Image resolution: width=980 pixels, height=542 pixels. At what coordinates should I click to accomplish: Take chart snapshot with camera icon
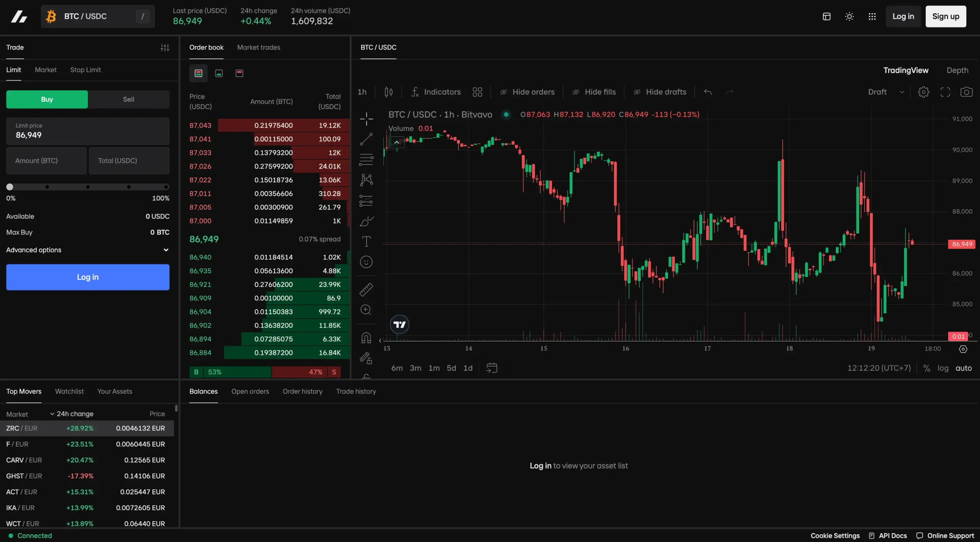coord(966,92)
